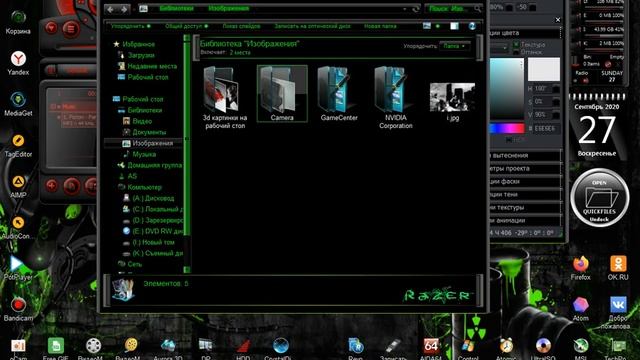640x360 pixels.
Task: Toggle the Оттенок checkbox in the color panel
Action: [x=516, y=52]
